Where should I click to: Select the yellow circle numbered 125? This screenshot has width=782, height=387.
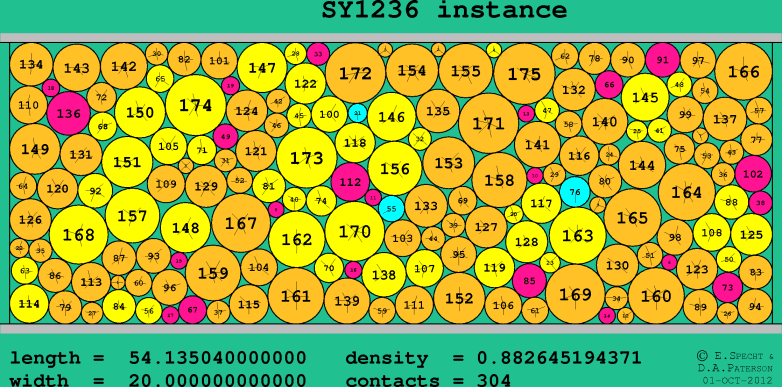752,234
